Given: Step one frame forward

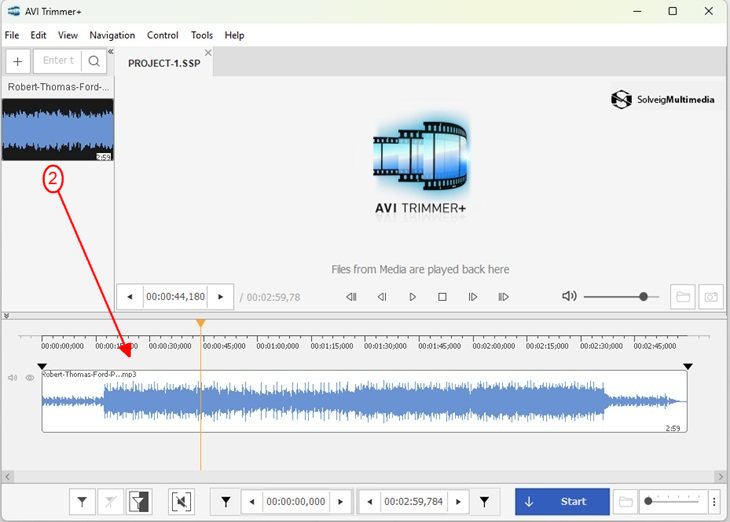Looking at the screenshot, I should (x=473, y=297).
